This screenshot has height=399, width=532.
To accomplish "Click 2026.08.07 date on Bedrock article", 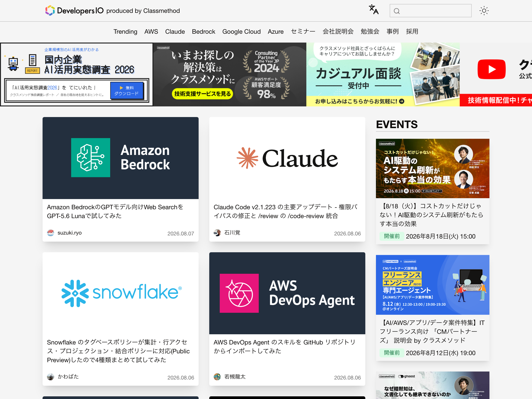I will pos(181,234).
